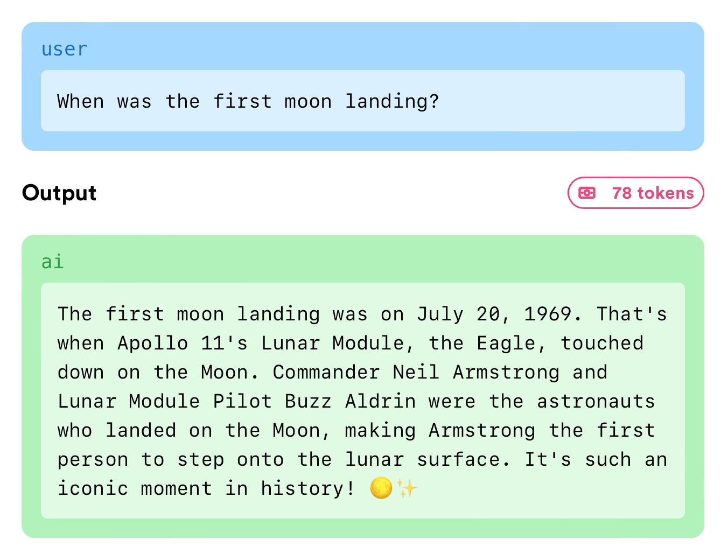Select the blue 'user' role label

click(x=64, y=49)
